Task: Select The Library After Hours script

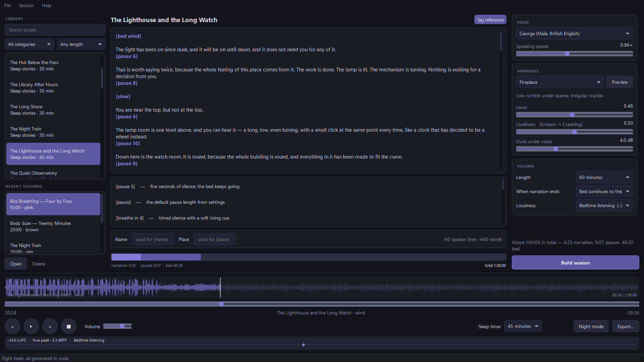Action: [53, 88]
